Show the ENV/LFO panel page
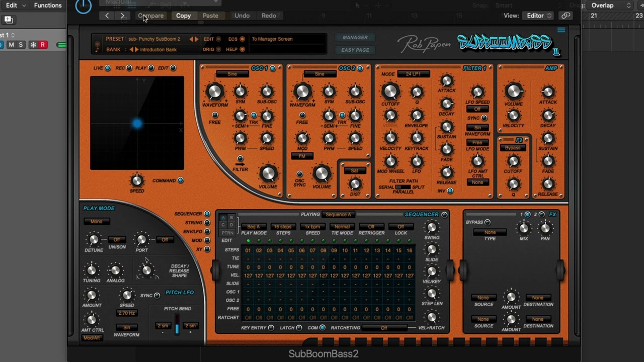The height and width of the screenshot is (362, 644). 207,231
